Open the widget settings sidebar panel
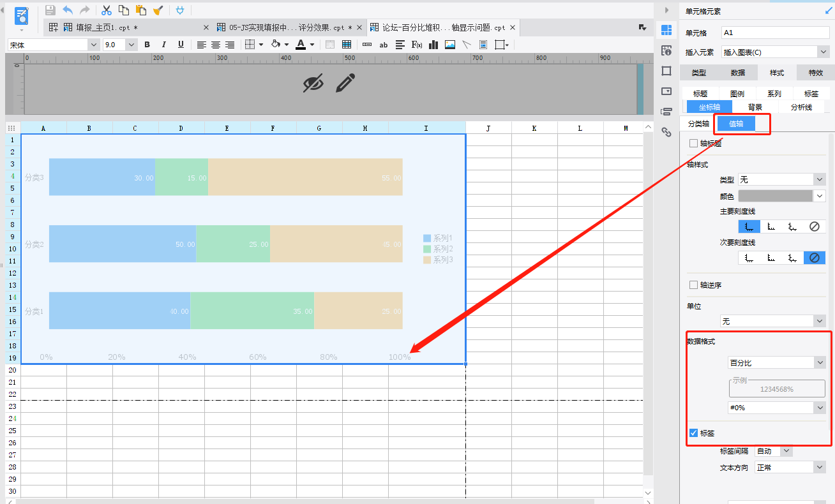 pos(666,91)
